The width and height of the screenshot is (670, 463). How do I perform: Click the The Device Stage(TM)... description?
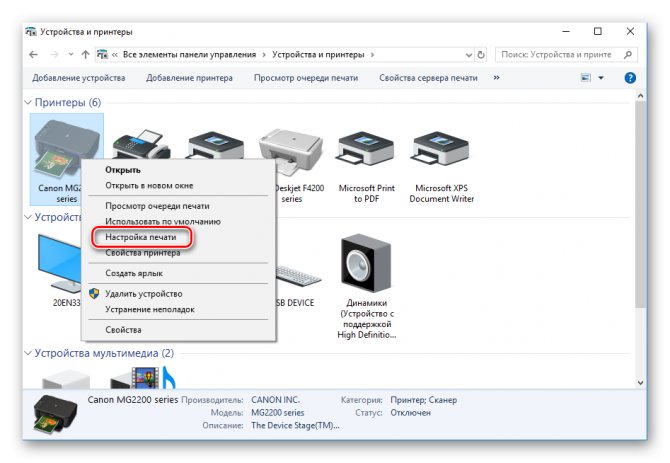point(295,425)
